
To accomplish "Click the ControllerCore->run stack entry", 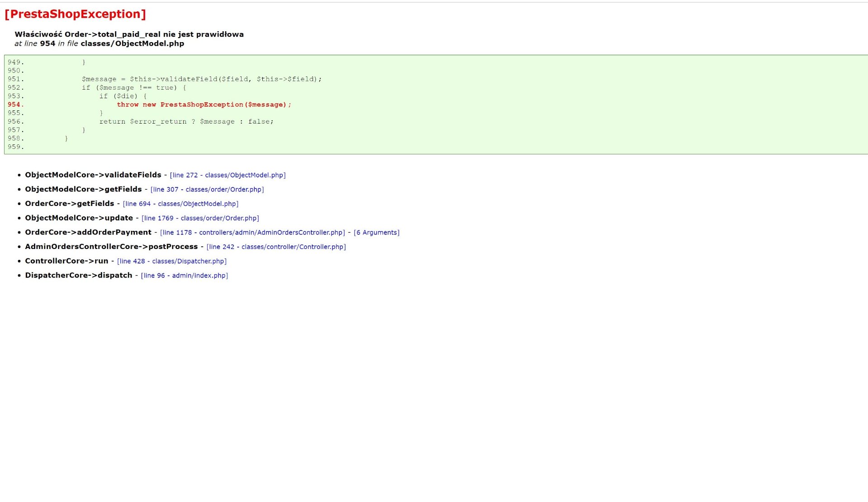I will (x=67, y=261).
